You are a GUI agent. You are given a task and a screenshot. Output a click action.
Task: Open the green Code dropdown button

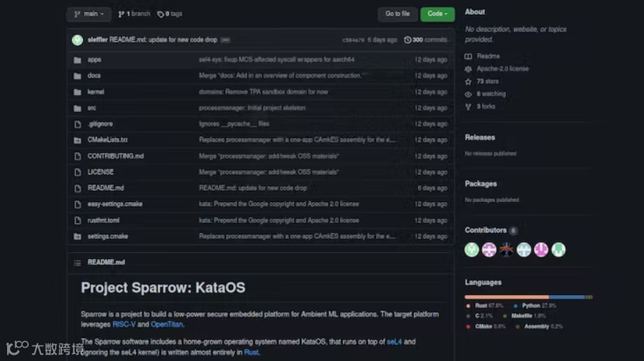click(437, 14)
